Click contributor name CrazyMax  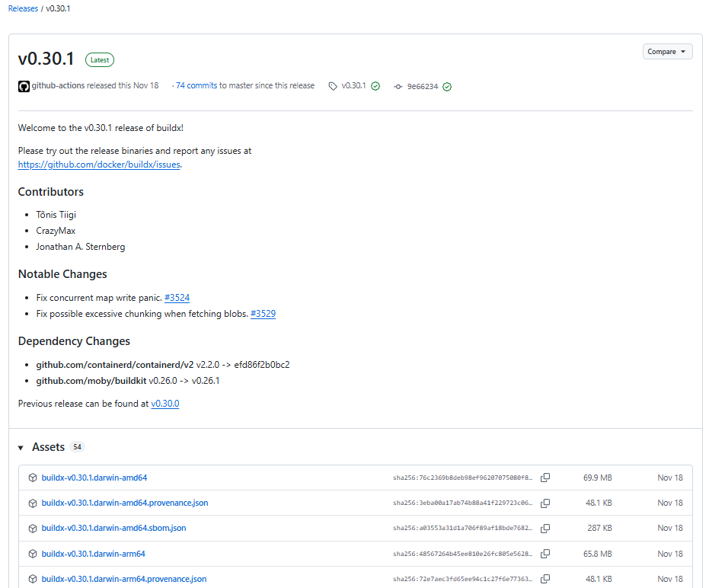click(x=56, y=231)
